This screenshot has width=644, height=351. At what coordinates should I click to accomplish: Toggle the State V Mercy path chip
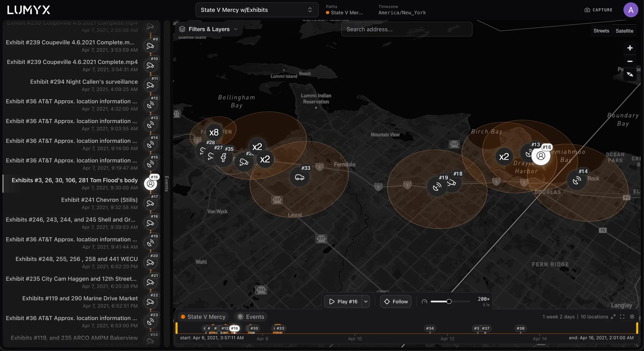[203, 317]
